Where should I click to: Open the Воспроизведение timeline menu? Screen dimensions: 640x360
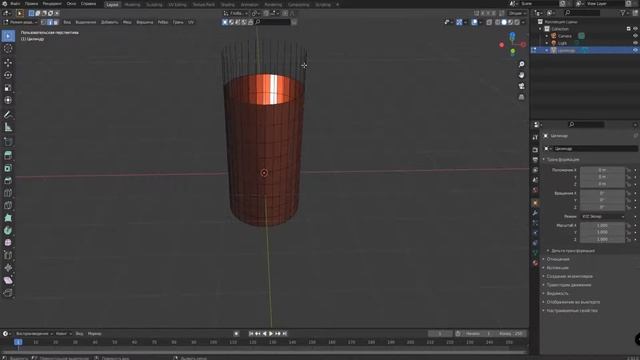click(33, 333)
